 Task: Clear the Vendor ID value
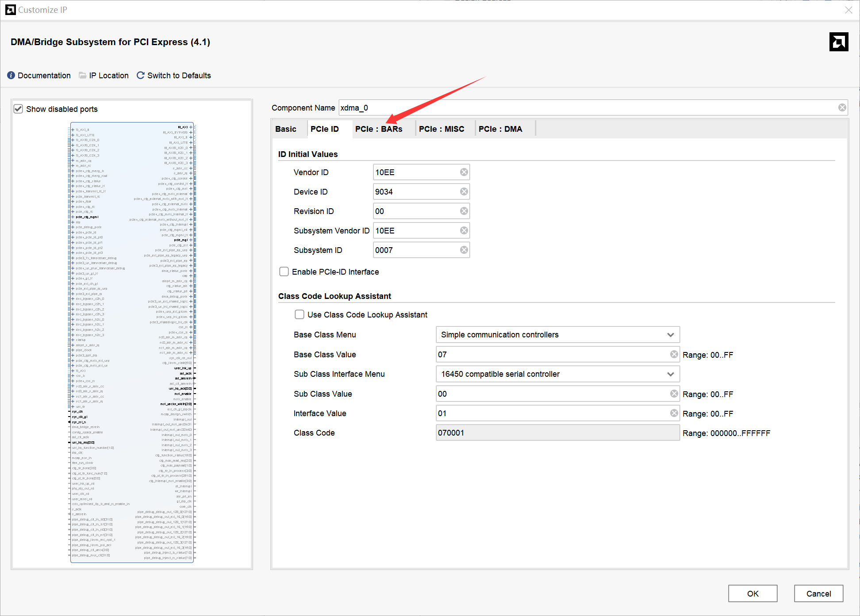click(464, 172)
